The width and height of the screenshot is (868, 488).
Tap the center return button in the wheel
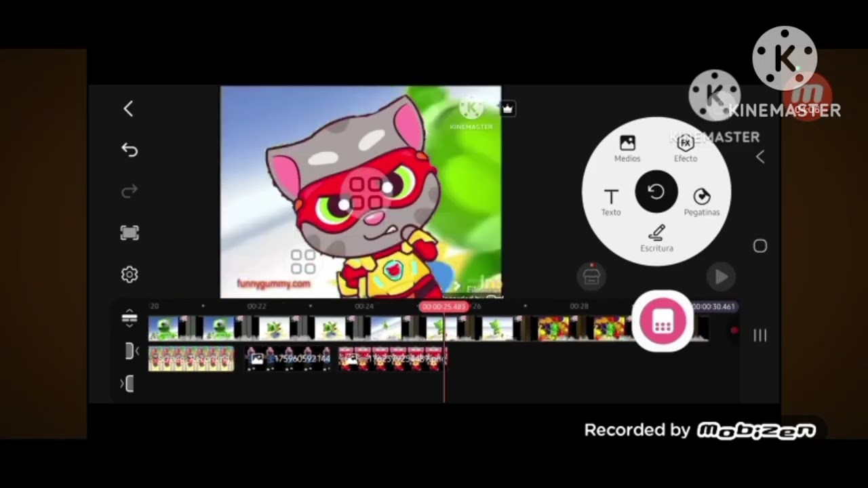point(656,192)
